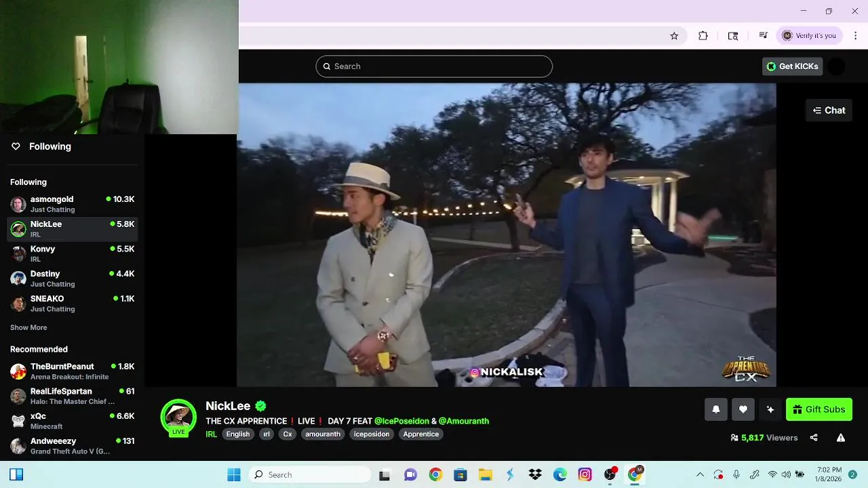The image size is (868, 488).
Task: Select the Cx tag
Action: (288, 434)
